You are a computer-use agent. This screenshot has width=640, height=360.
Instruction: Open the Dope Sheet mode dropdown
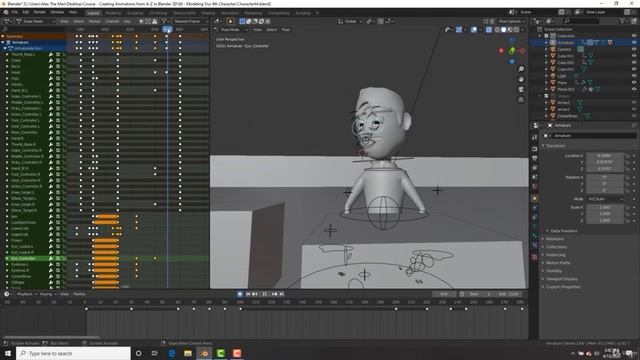click(36, 21)
